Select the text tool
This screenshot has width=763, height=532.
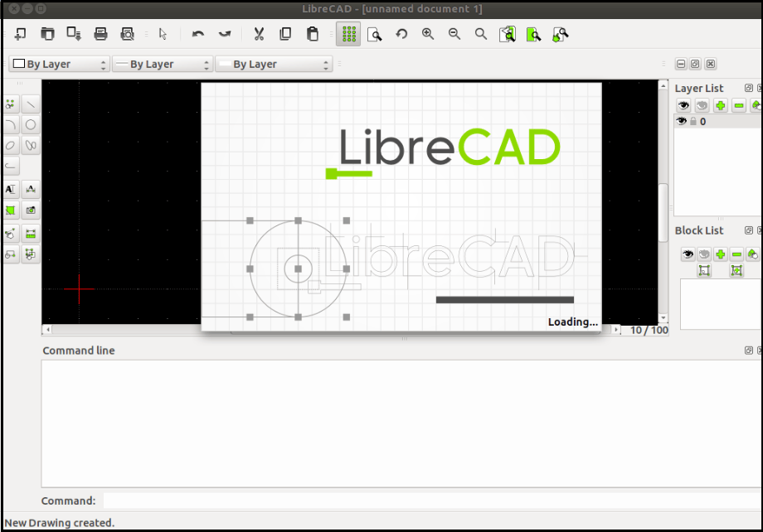(11, 189)
